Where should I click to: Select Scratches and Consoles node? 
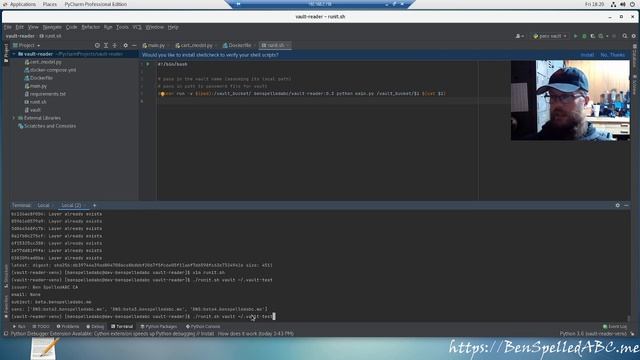47,126
